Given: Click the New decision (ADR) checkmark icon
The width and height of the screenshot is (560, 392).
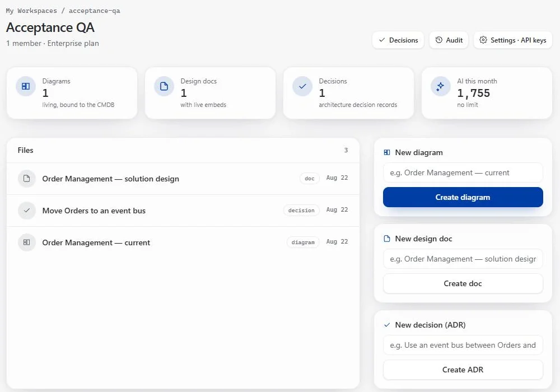Looking at the screenshot, I should (387, 325).
